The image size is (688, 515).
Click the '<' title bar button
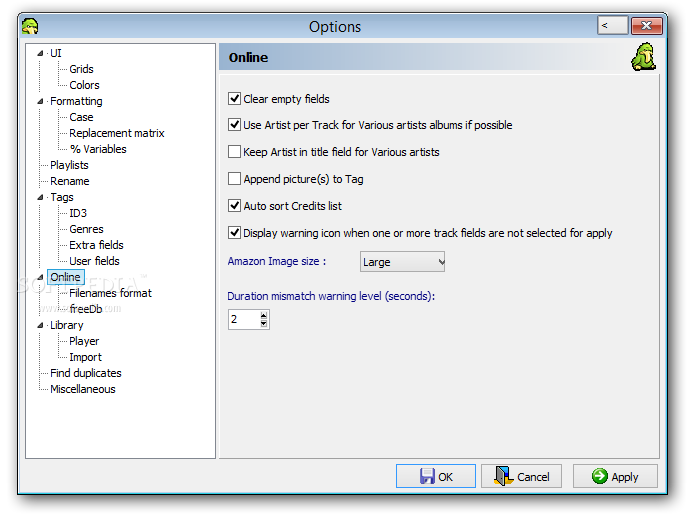(613, 25)
